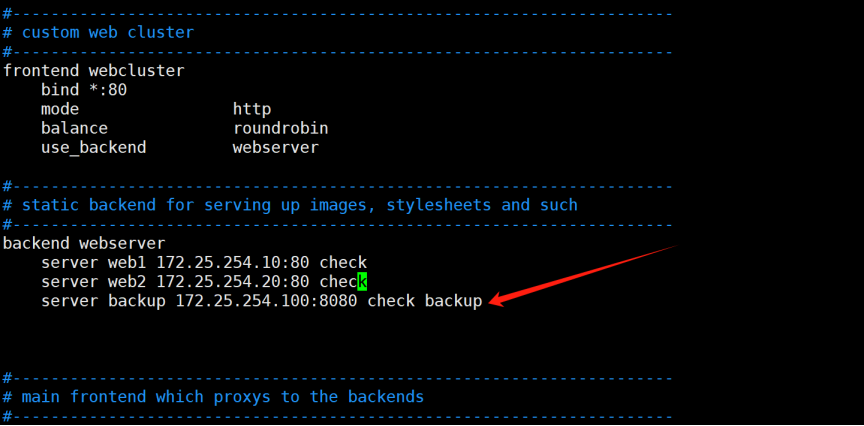Click the word 'mode' in frontend section

[x=60, y=109]
